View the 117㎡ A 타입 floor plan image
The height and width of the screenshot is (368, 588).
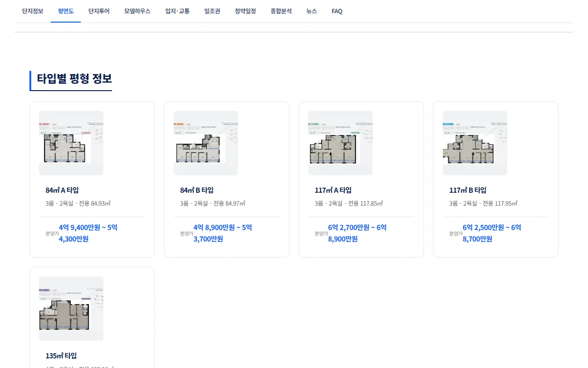(340, 143)
